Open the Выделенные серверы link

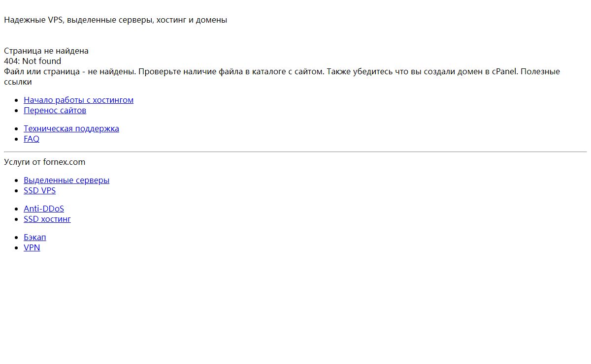pyautogui.click(x=66, y=180)
